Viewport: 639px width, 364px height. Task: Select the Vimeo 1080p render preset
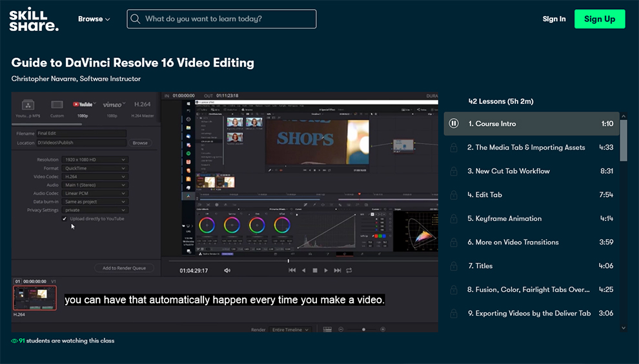113,109
